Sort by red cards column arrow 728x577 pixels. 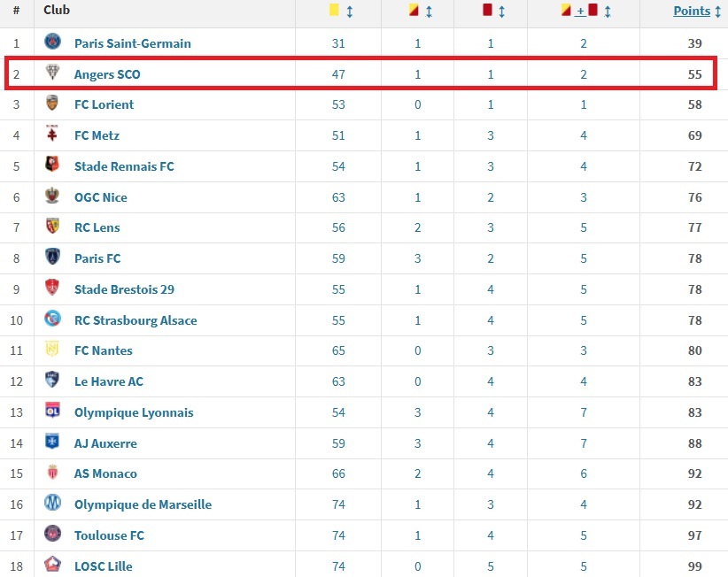pyautogui.click(x=502, y=12)
